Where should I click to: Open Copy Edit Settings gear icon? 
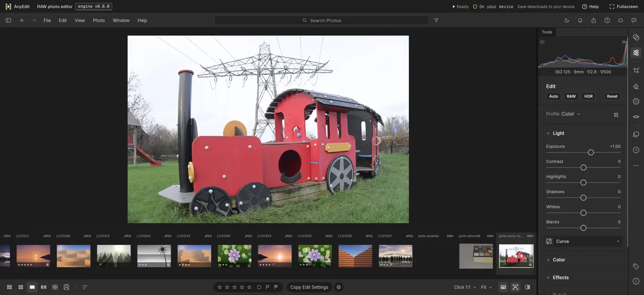click(x=339, y=287)
